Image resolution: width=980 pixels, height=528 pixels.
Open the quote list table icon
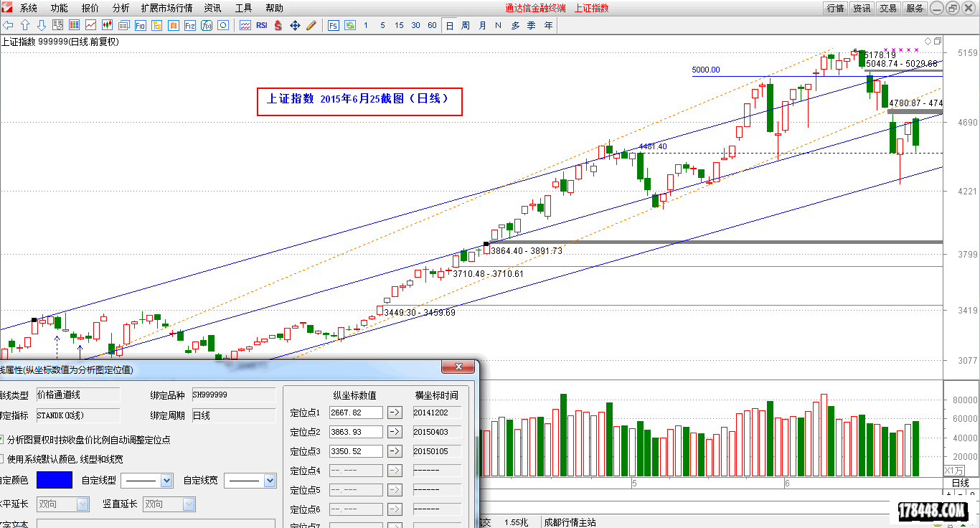pyautogui.click(x=74, y=25)
